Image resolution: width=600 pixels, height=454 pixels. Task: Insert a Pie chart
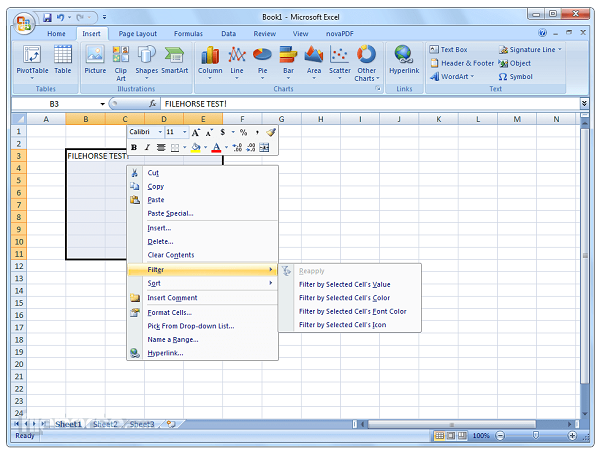(262, 62)
